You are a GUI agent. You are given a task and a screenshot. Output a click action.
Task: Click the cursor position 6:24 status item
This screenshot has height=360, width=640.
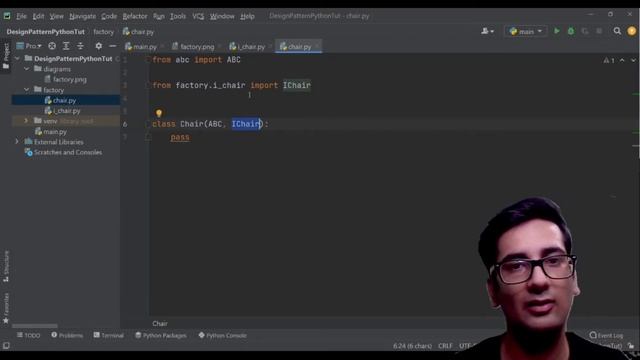click(x=412, y=346)
